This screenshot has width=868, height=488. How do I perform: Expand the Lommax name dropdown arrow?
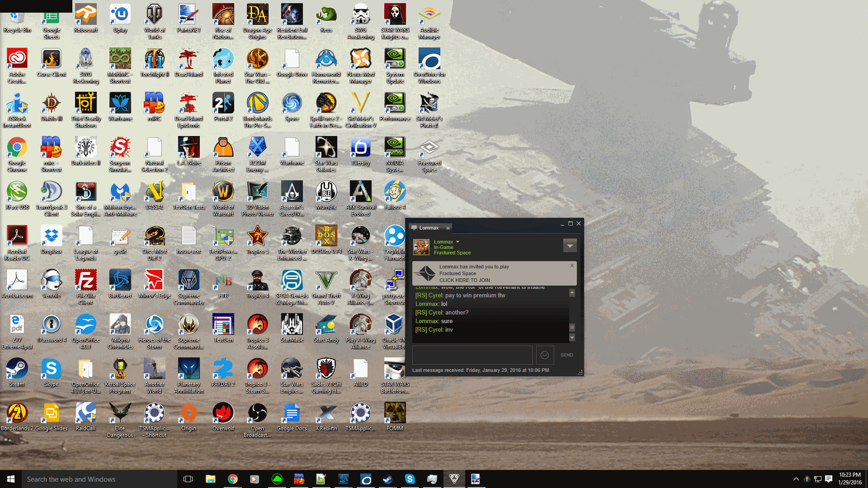pos(458,242)
